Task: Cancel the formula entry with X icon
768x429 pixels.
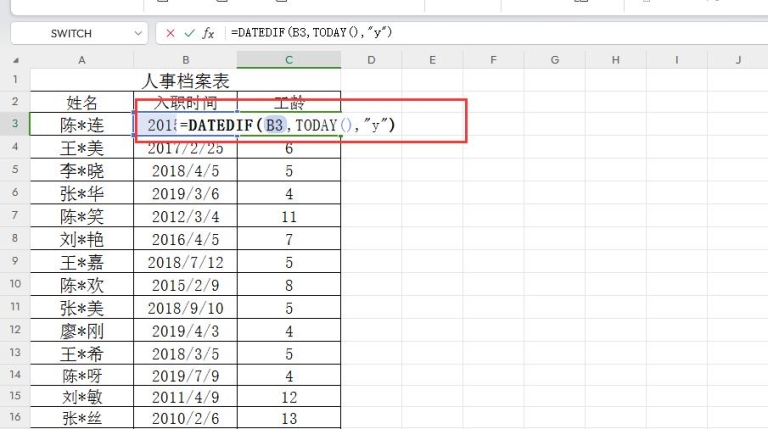Action: click(x=171, y=33)
